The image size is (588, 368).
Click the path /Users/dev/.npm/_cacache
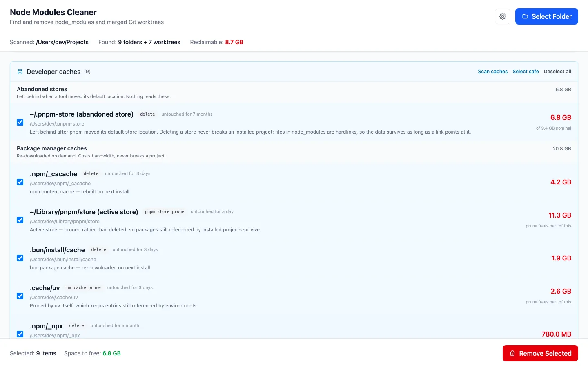[x=60, y=184]
